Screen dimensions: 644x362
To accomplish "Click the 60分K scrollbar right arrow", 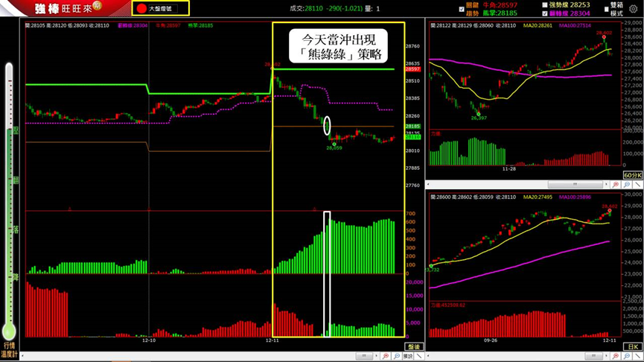I will (x=606, y=185).
